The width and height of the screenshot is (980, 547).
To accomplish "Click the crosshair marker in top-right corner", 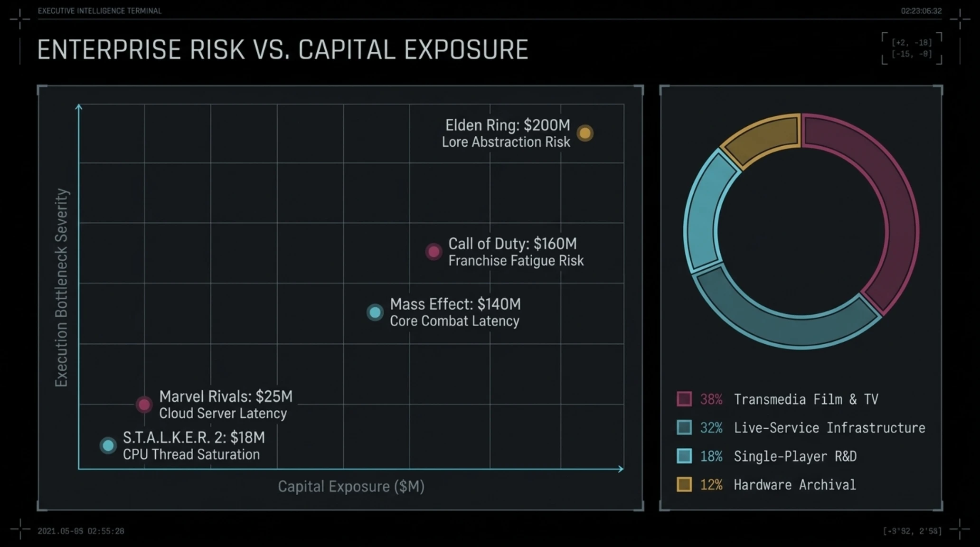I will click(x=960, y=19).
